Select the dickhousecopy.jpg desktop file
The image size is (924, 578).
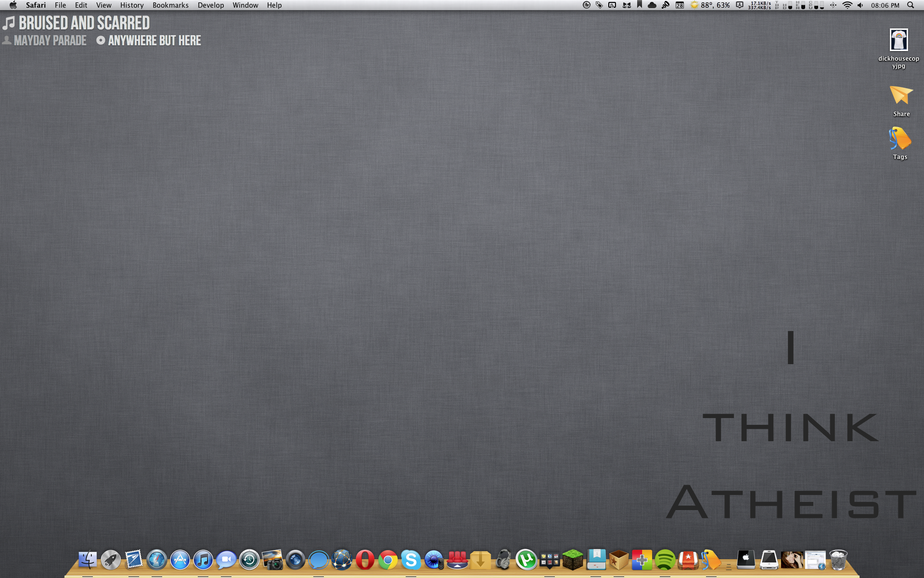898,40
